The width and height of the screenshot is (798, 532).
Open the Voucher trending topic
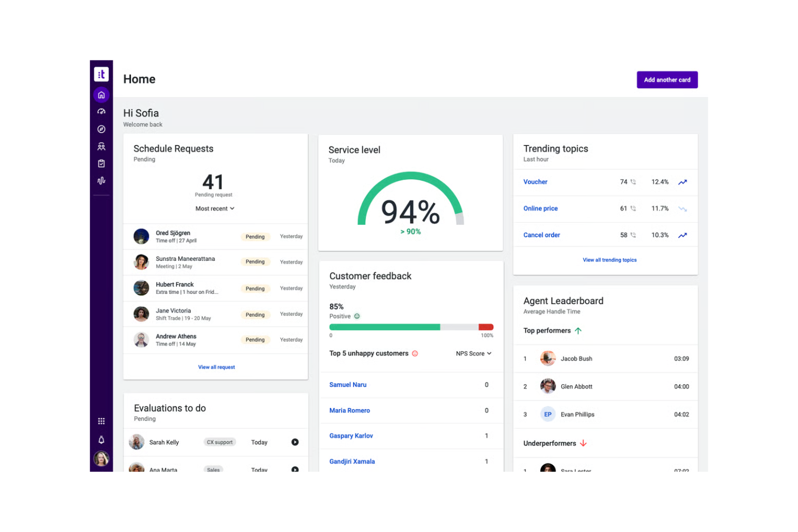click(535, 182)
